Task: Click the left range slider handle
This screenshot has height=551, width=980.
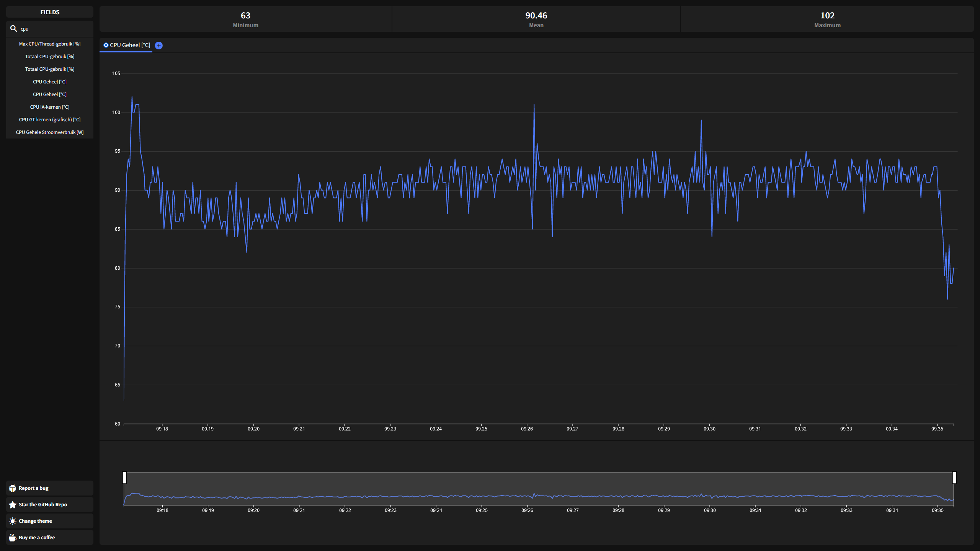Action: pyautogui.click(x=124, y=478)
